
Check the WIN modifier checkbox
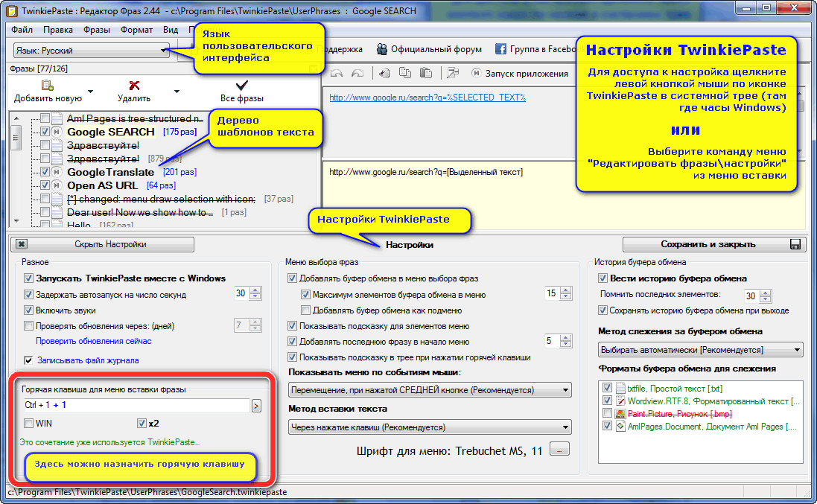(28, 424)
